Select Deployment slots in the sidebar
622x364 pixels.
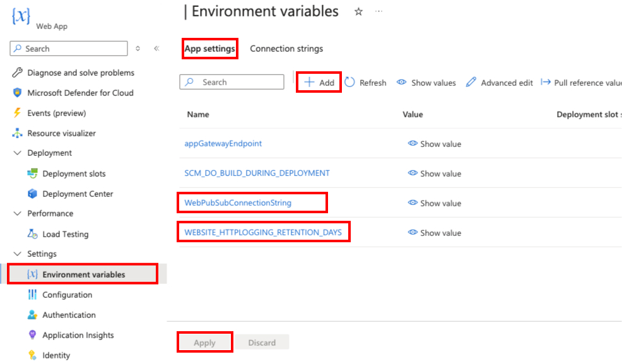tap(71, 173)
